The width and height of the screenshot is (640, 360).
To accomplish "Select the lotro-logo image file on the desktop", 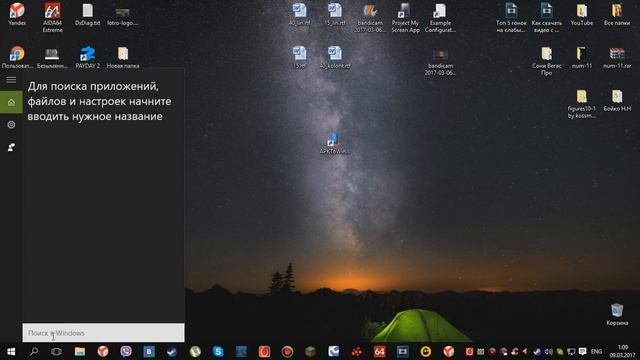I will (122, 16).
